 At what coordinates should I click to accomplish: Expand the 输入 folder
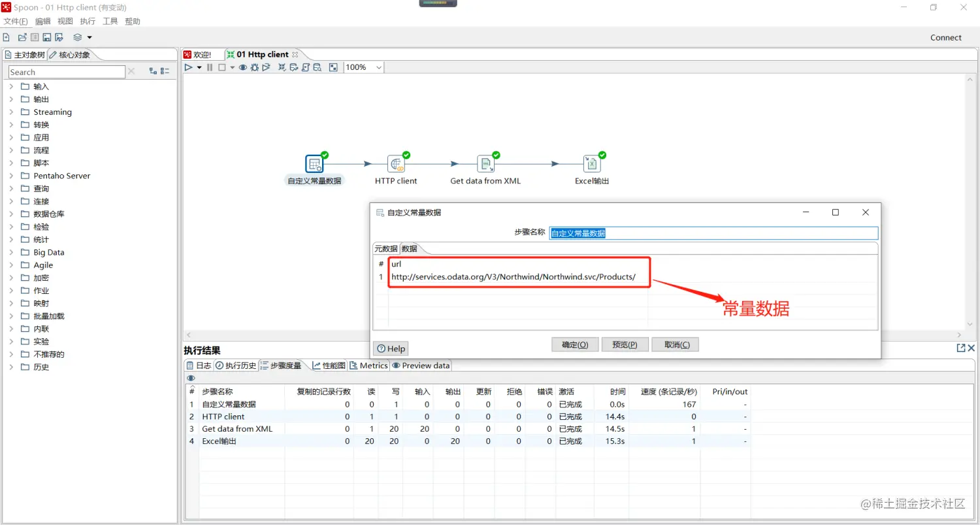click(11, 86)
